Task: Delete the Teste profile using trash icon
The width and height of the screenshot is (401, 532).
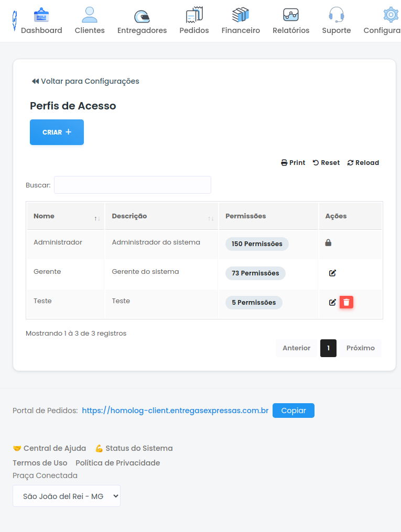Action: click(x=346, y=302)
